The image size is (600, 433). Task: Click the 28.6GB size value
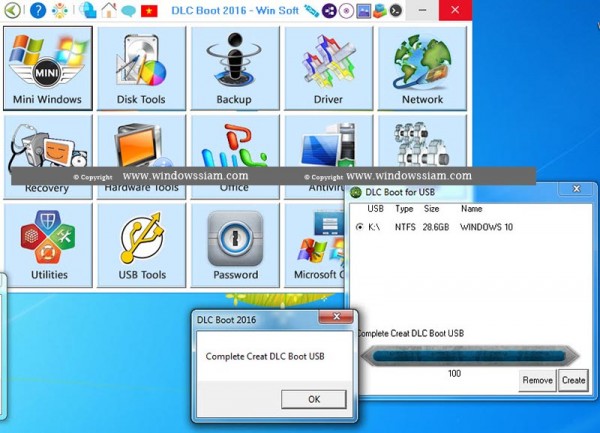point(436,227)
